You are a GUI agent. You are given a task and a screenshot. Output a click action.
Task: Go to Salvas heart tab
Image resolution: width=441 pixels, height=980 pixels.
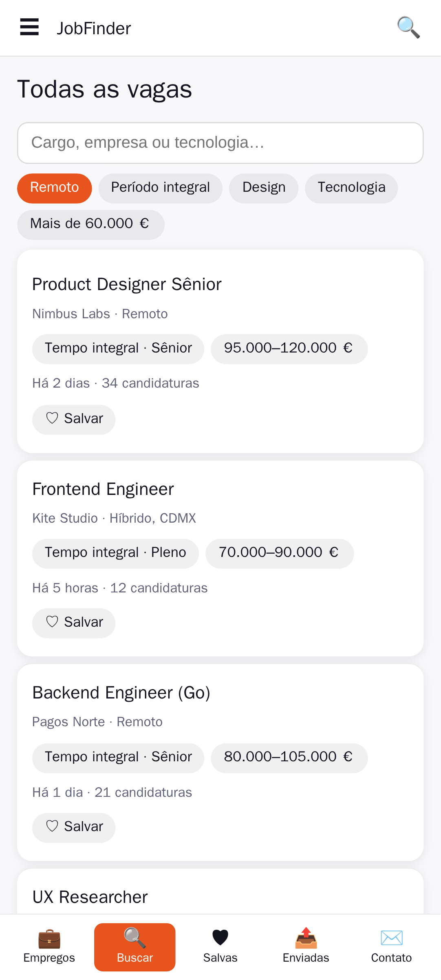click(220, 947)
